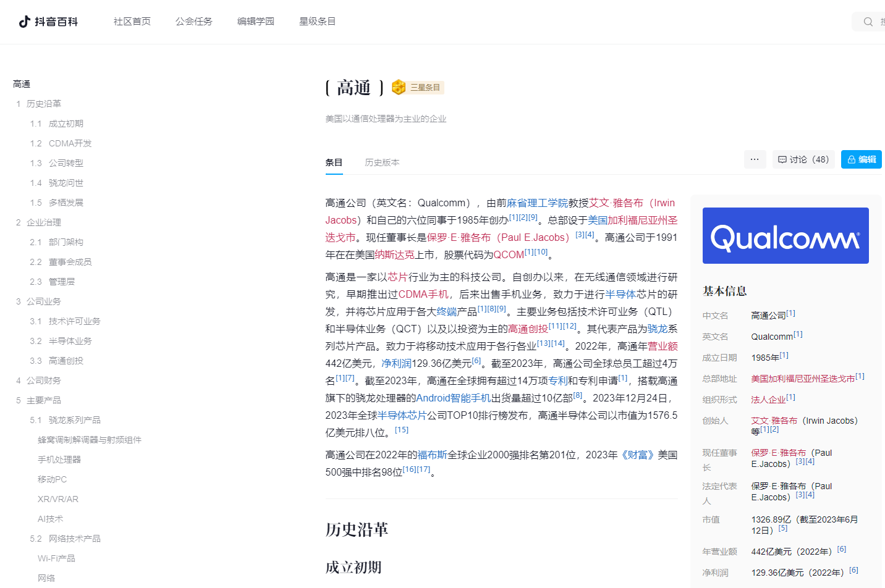Open the 高通创投 link in the paragraph
Screen dimensions: 885x588
528,329
